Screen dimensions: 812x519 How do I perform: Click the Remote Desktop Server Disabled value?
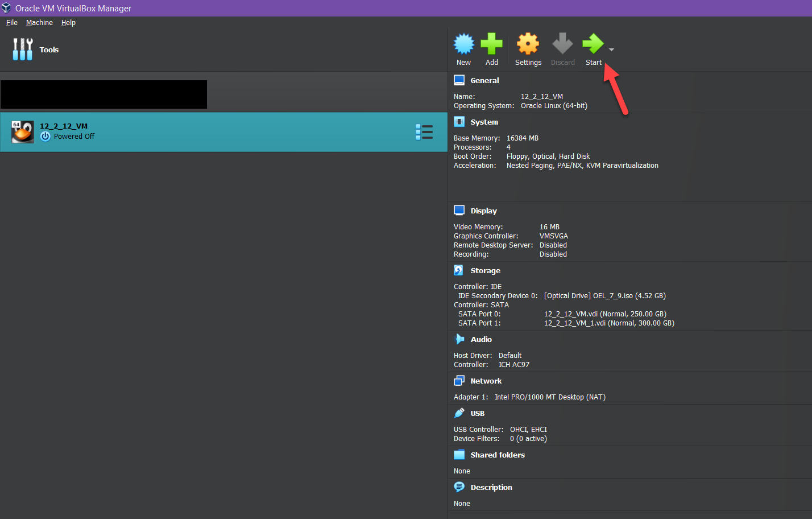(553, 245)
